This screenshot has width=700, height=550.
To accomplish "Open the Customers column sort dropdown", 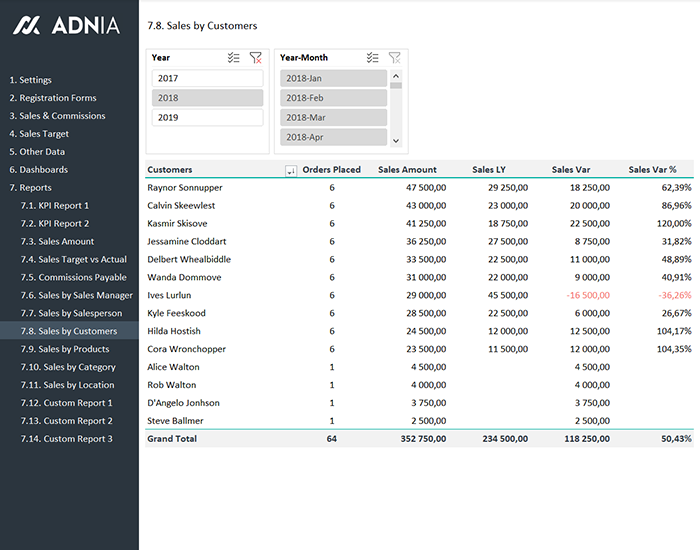I will pos(291,171).
